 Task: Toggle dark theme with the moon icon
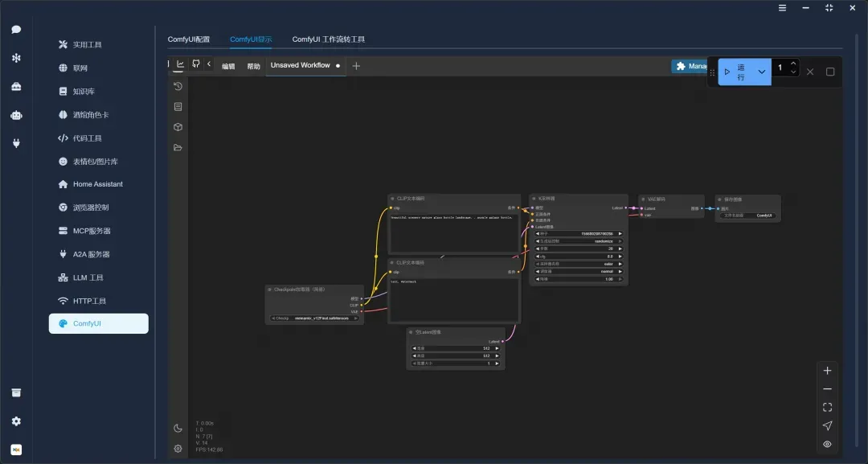(x=178, y=428)
